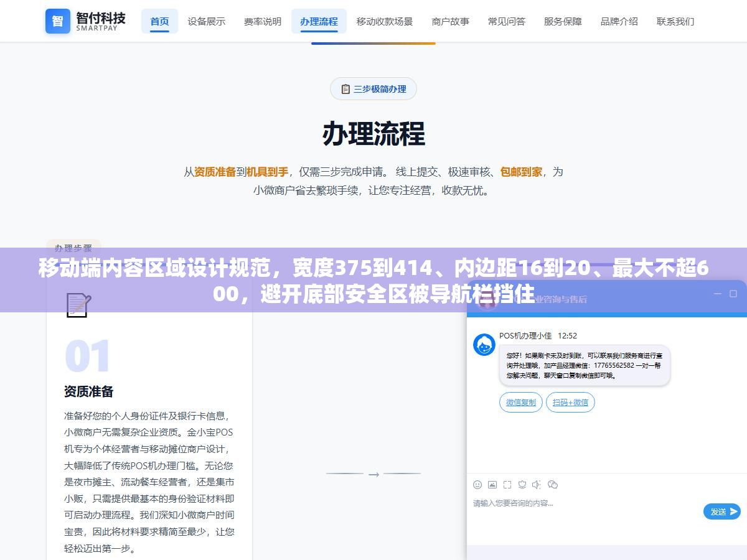The width and height of the screenshot is (747, 560).
Task: Click the WeChat icon in chat toolbar
Action: 553,485
